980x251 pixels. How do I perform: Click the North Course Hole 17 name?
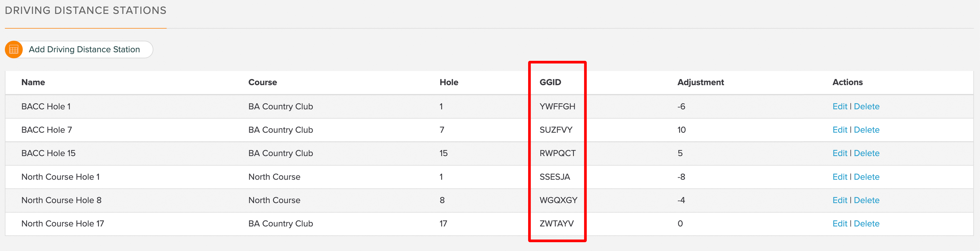tap(62, 224)
